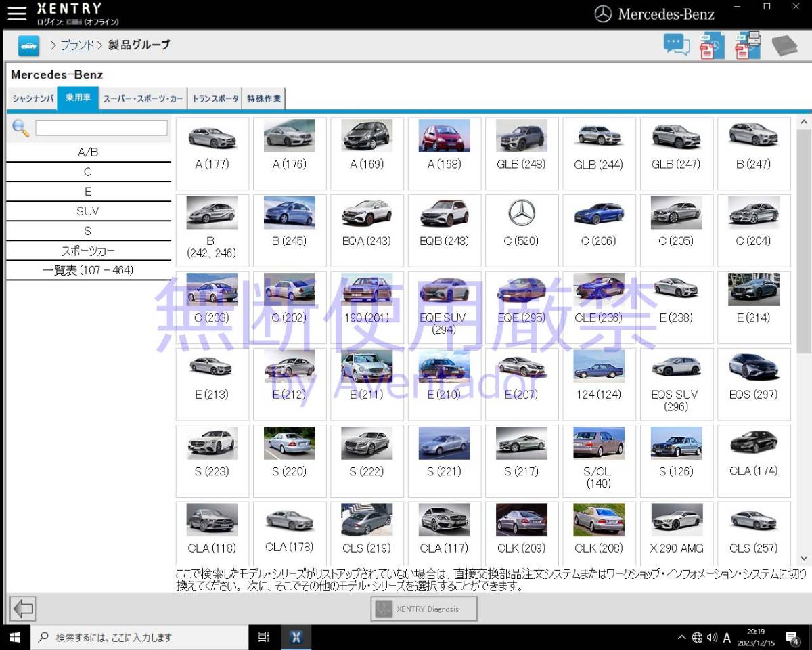The height and width of the screenshot is (650, 812).
Task: Select GLB (244) model
Action: click(x=599, y=154)
